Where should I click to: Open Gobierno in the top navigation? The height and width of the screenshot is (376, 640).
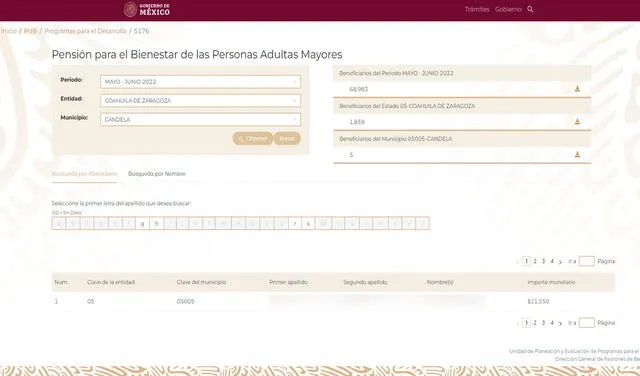[x=508, y=9]
